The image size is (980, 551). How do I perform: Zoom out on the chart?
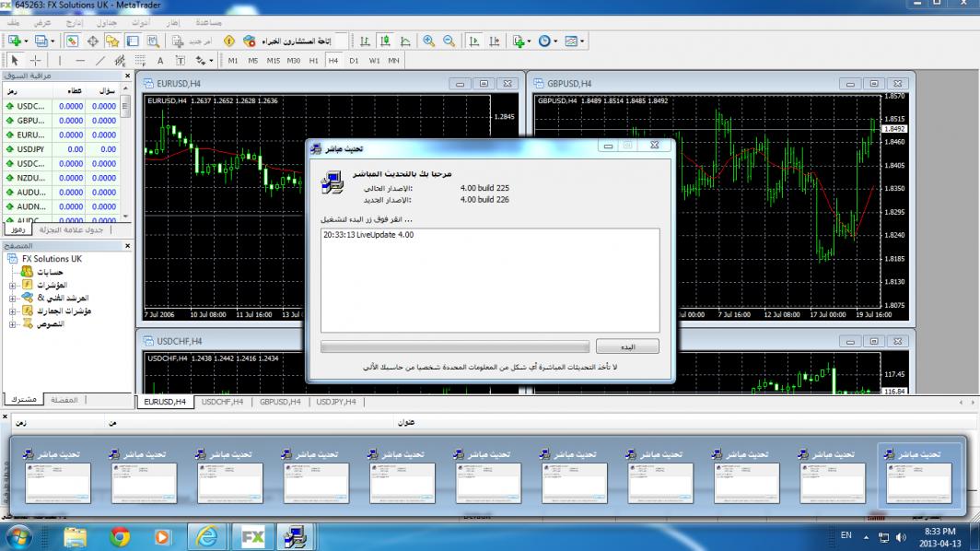[449, 41]
